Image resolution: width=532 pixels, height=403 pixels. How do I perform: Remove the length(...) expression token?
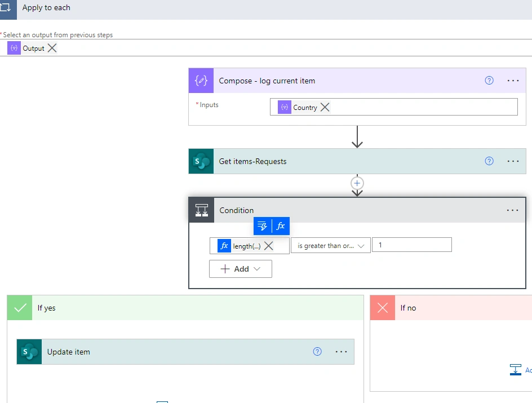point(268,246)
